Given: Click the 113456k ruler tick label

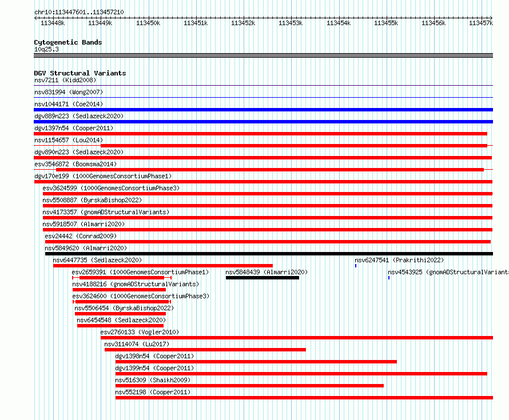Looking at the screenshot, I should [x=434, y=23].
